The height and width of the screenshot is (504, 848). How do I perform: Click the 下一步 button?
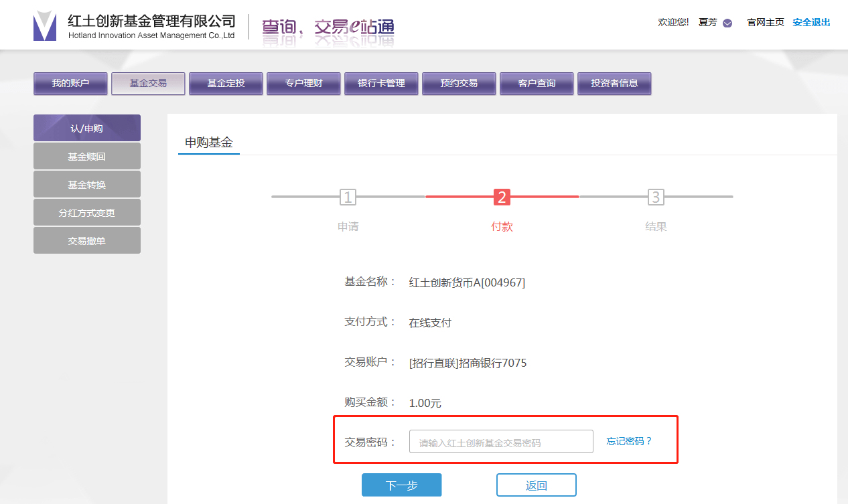click(x=402, y=485)
